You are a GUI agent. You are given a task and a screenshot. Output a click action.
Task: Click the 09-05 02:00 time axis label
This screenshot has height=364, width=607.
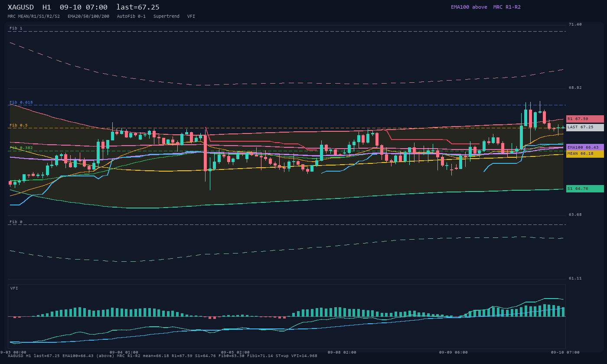(x=235, y=352)
